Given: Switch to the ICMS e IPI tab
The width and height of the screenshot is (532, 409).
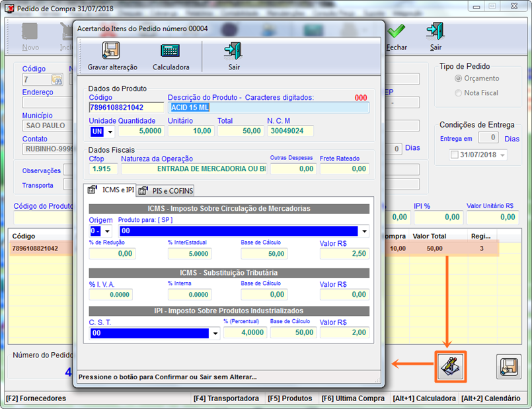Looking at the screenshot, I should click(110, 190).
